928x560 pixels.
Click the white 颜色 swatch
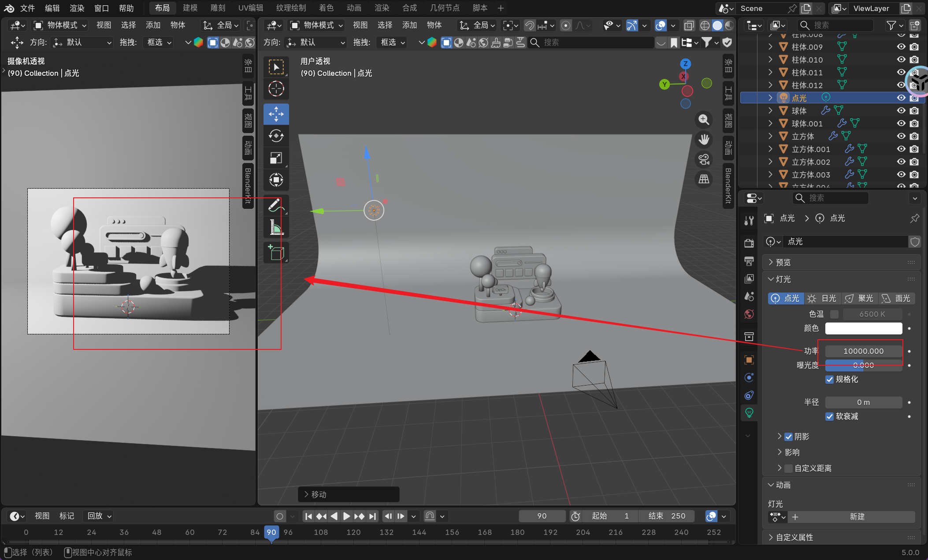click(863, 328)
